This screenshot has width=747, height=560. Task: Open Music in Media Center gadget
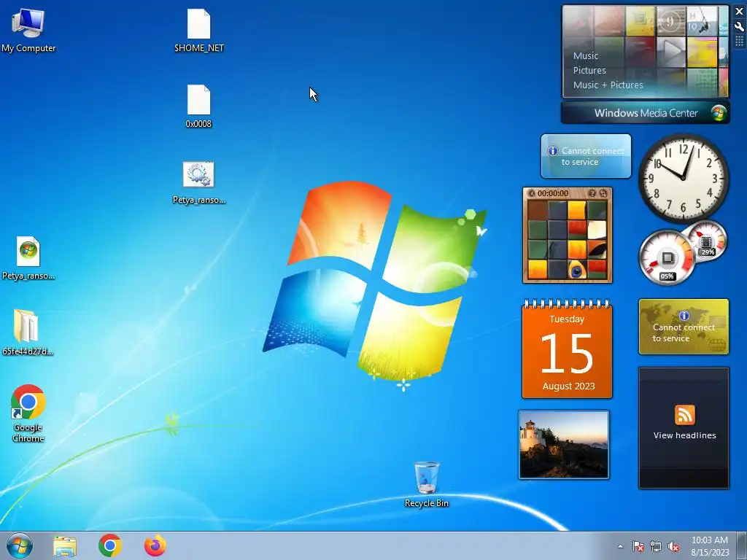586,55
